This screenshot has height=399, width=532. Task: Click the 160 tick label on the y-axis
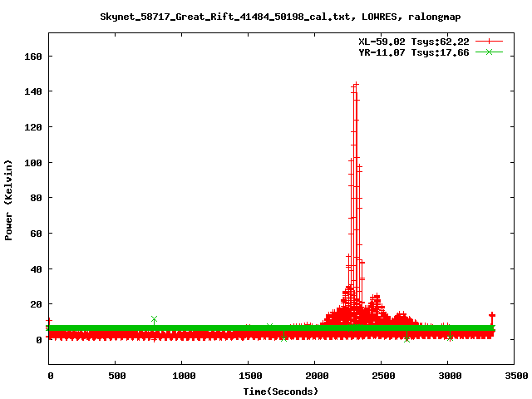(33, 57)
